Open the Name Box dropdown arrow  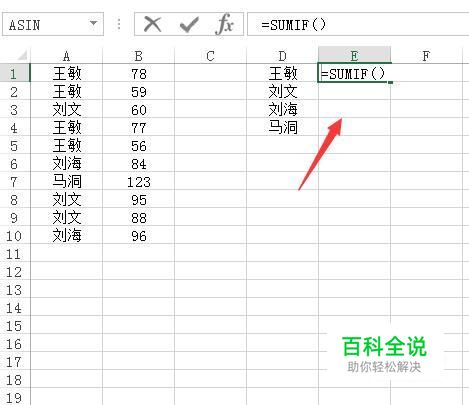tap(94, 23)
